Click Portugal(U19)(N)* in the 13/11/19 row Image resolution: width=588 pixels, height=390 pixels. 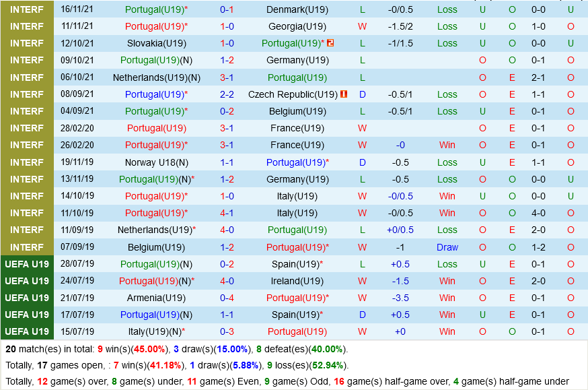point(157,179)
